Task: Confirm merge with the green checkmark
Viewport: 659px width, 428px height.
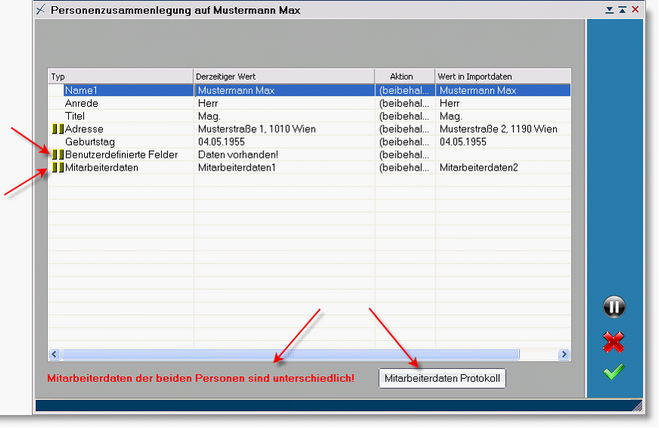Action: point(614,373)
